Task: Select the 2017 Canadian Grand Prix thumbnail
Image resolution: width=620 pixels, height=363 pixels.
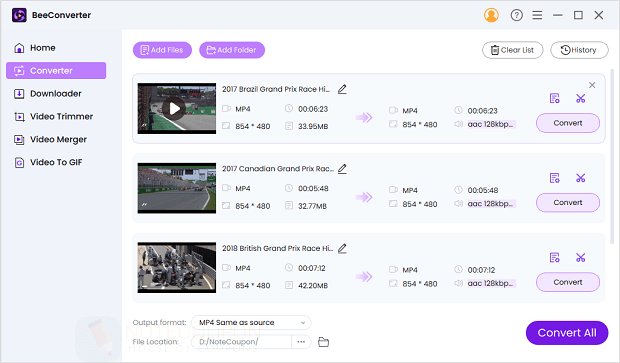Action: (x=177, y=188)
